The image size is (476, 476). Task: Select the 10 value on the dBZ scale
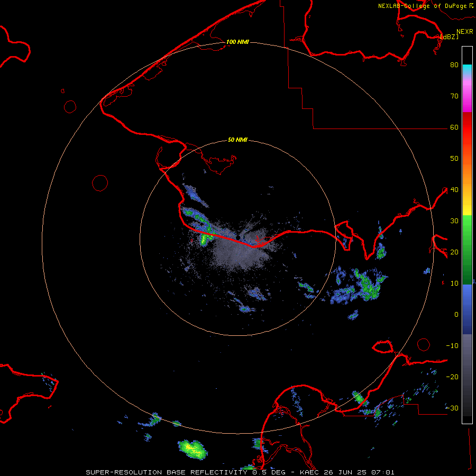coord(454,283)
